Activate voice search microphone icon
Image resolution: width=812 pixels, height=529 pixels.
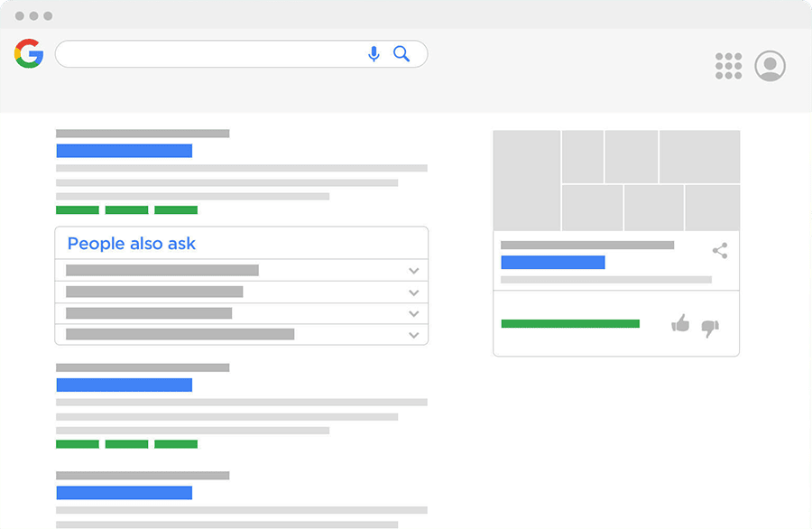tap(374, 54)
